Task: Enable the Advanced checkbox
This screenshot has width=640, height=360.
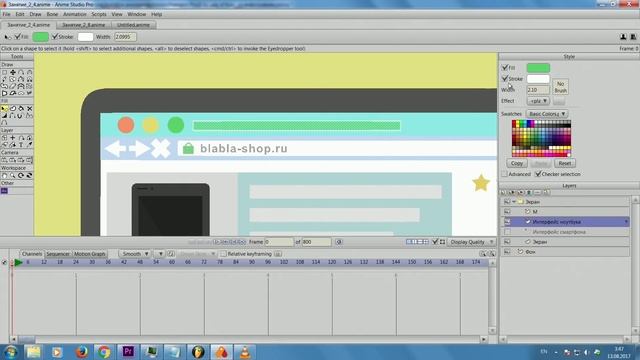Action: (504, 174)
